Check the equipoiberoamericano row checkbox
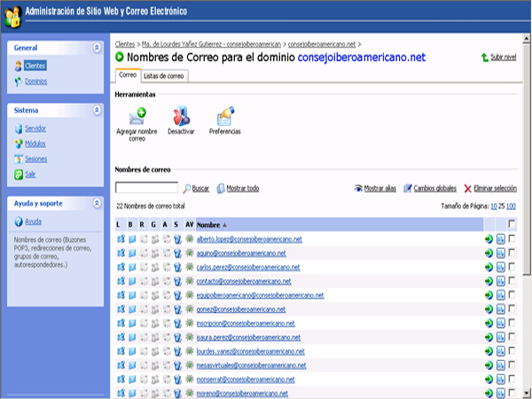532x399 pixels. pos(512,294)
